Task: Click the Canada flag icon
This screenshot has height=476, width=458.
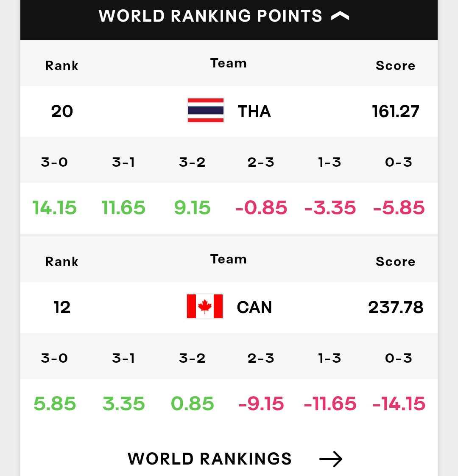Action: [x=205, y=306]
